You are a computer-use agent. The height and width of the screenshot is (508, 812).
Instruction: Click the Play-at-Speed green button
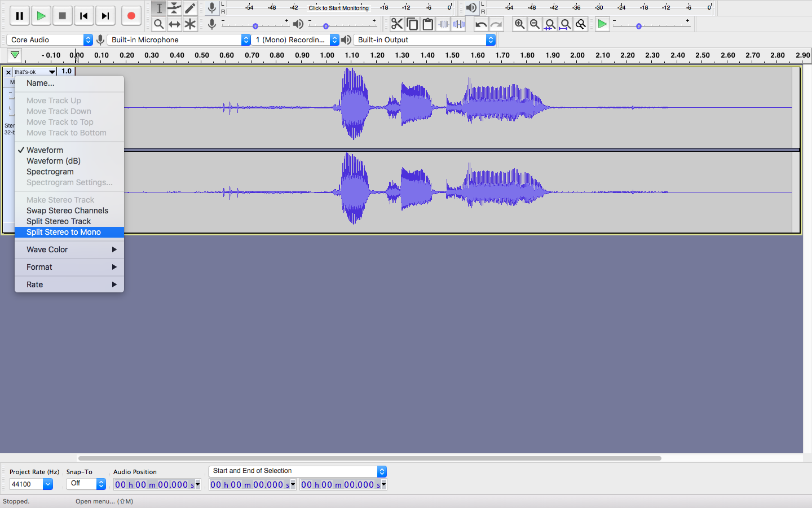(602, 24)
